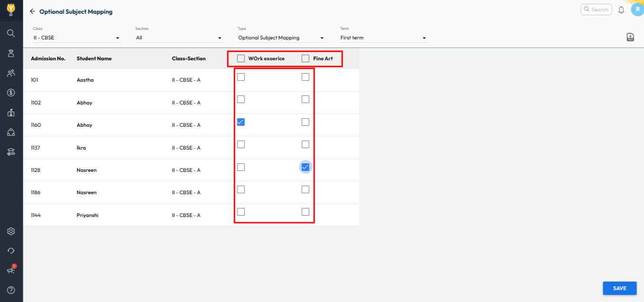The width and height of the screenshot is (644, 302).
Task: Click the export to Excel icon
Action: 630,38
